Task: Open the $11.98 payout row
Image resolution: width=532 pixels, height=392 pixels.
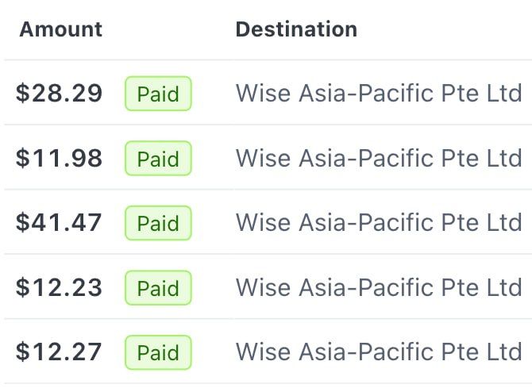Action: pyautogui.click(x=60, y=159)
